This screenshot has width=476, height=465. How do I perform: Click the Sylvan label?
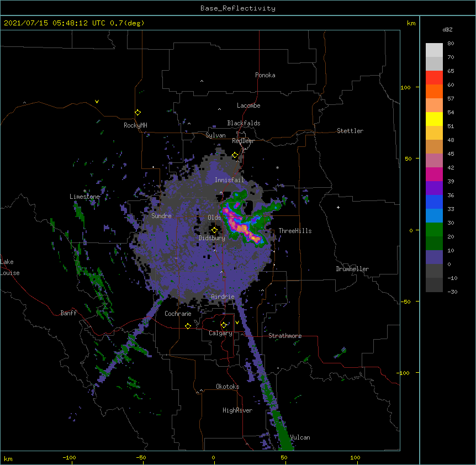tap(215, 135)
